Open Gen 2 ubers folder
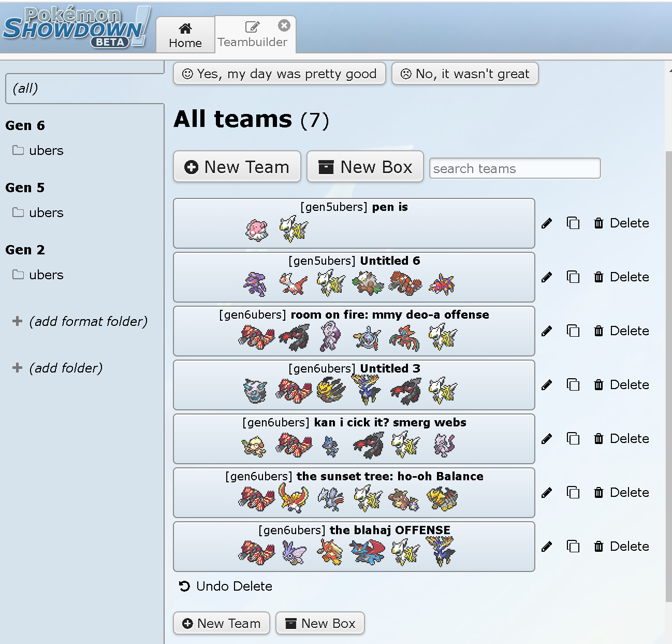This screenshot has height=644, width=672. point(38,275)
